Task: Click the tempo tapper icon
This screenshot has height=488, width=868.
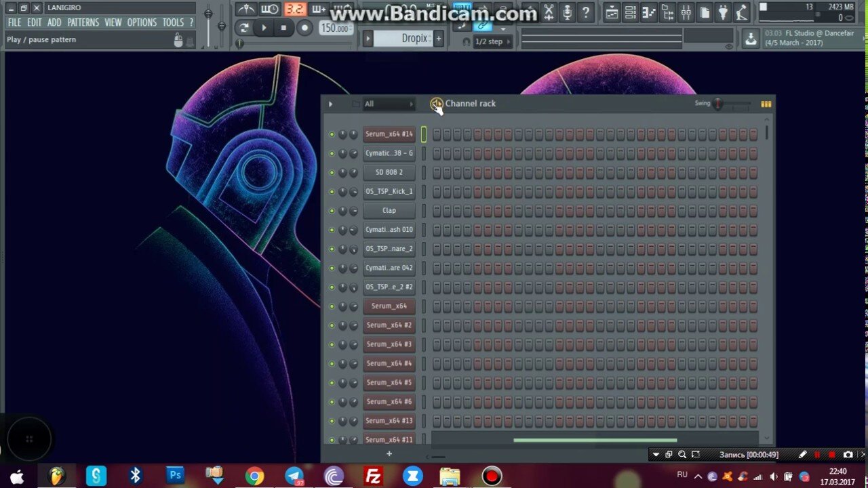Action: coord(742,12)
